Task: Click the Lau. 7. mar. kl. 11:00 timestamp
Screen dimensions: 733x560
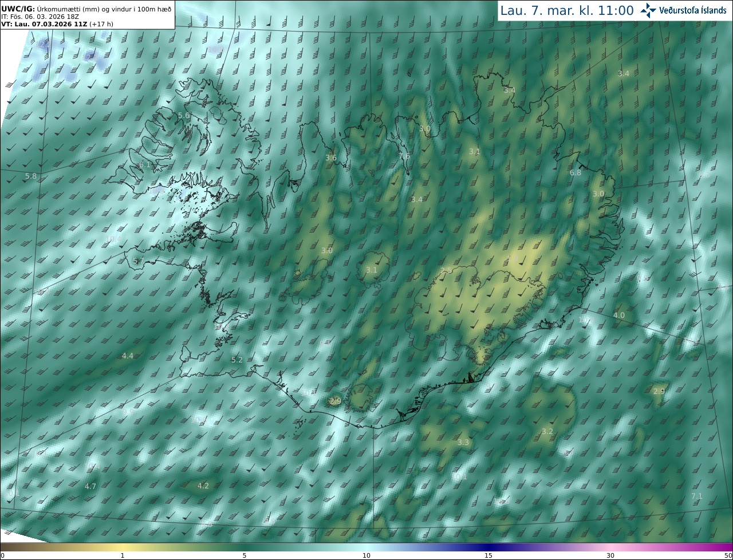Action: [x=567, y=10]
